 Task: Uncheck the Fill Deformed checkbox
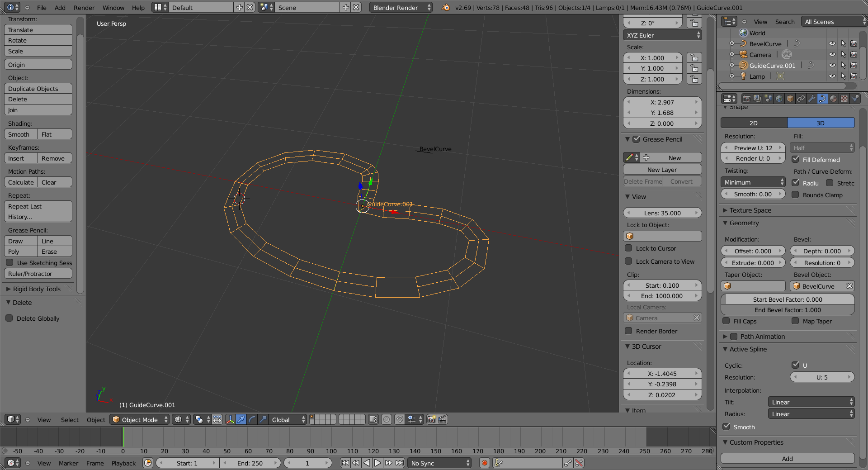[x=796, y=159]
